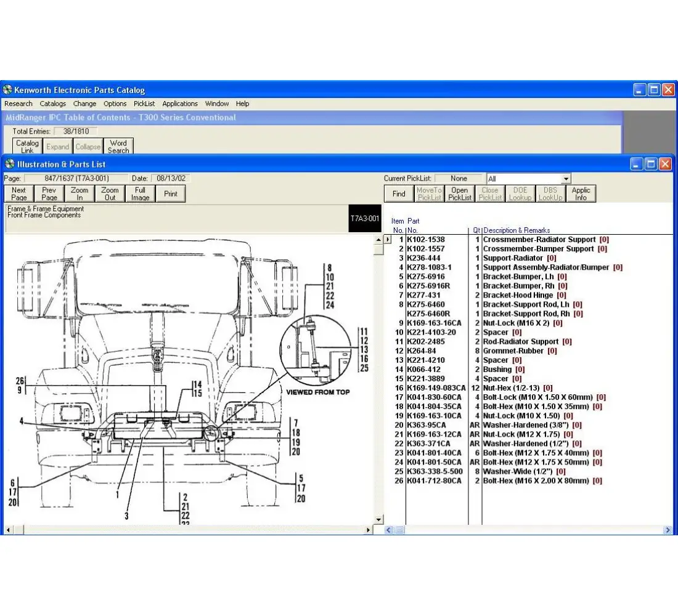The width and height of the screenshot is (678, 616).
Task: Open the current PickList
Action: click(x=459, y=193)
